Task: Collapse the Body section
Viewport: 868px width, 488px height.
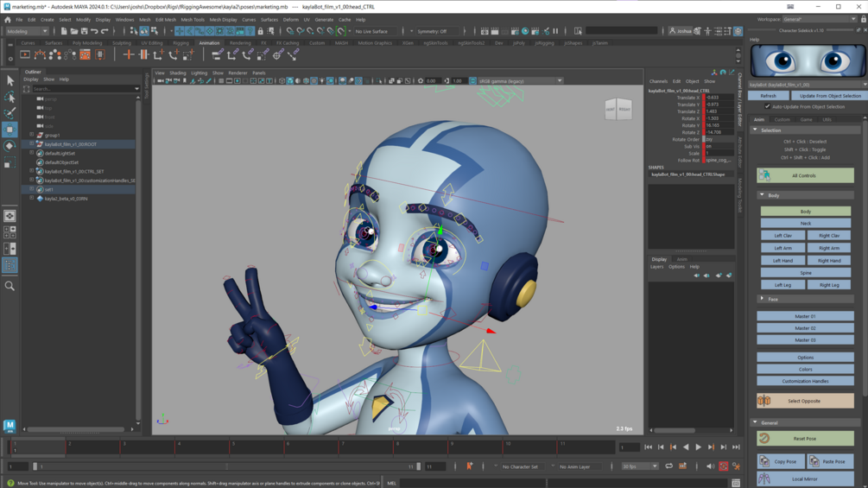Action: (762, 194)
